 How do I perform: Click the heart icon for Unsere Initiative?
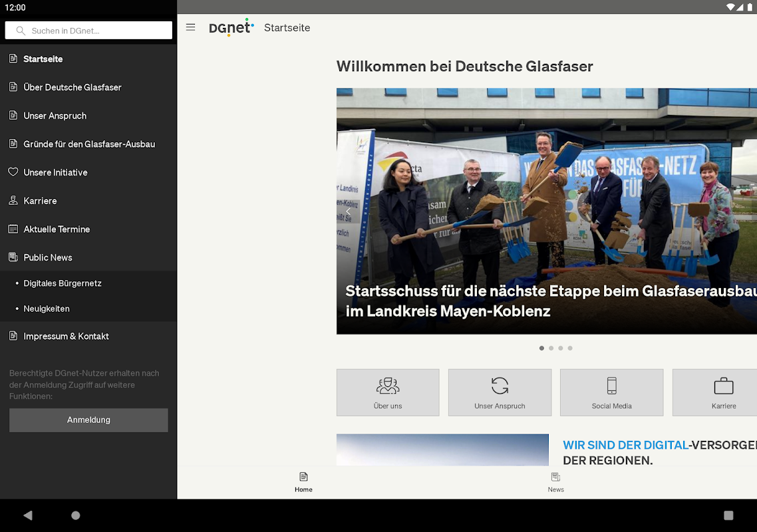pyautogui.click(x=13, y=172)
